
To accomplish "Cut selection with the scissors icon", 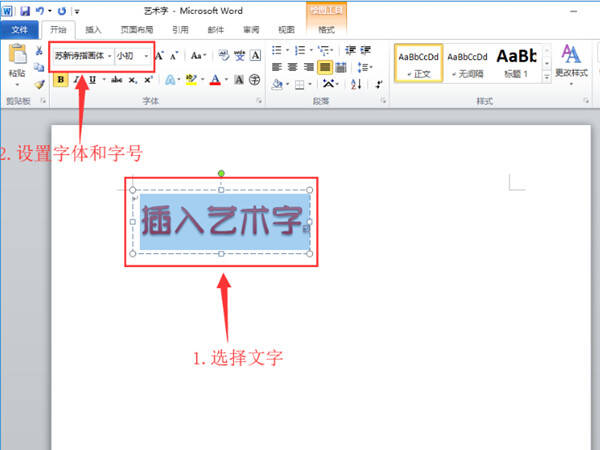I will 39,50.
